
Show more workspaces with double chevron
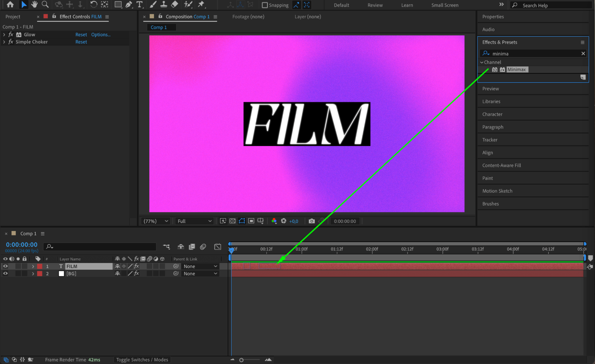pyautogui.click(x=501, y=4)
